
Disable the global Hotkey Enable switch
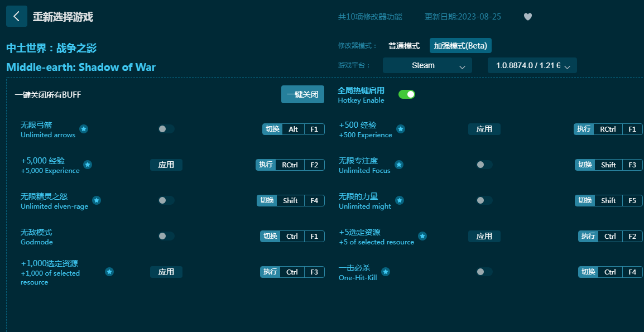[x=407, y=94]
